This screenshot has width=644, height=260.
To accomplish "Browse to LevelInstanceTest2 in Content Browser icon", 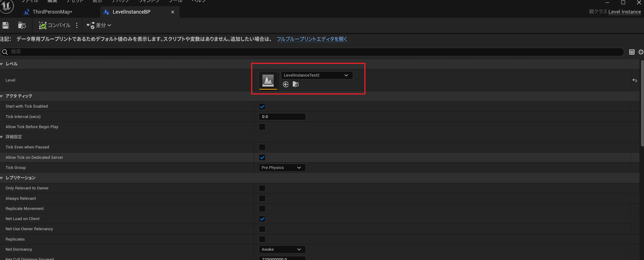I will click(296, 85).
